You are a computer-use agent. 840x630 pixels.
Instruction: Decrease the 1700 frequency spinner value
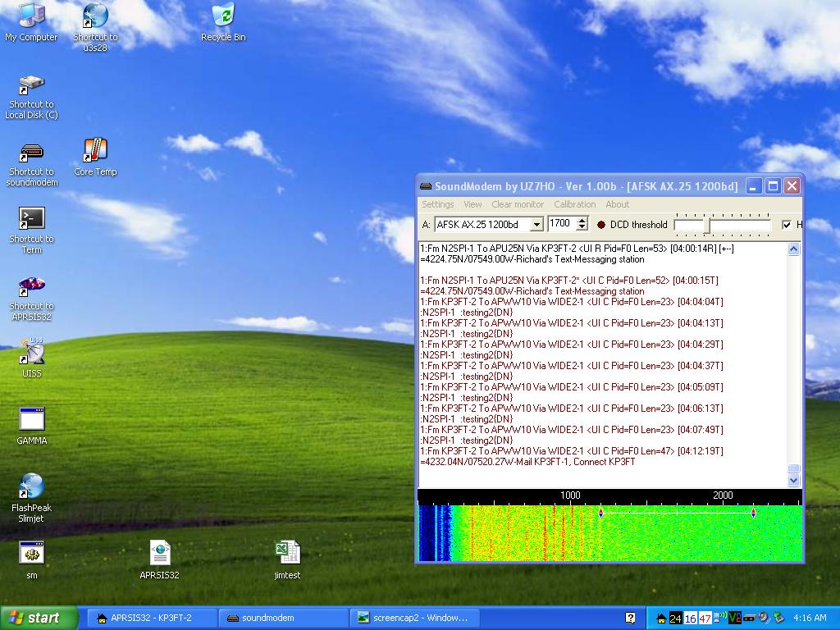point(582,228)
